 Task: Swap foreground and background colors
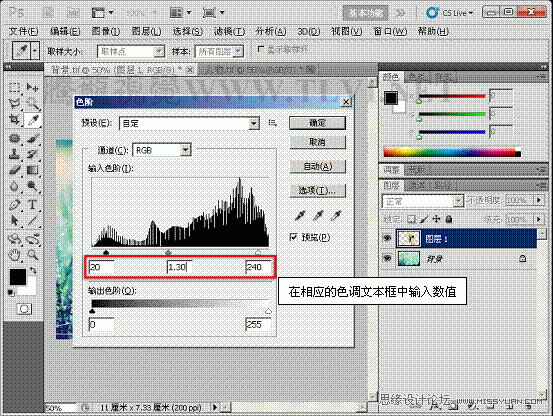33,271
